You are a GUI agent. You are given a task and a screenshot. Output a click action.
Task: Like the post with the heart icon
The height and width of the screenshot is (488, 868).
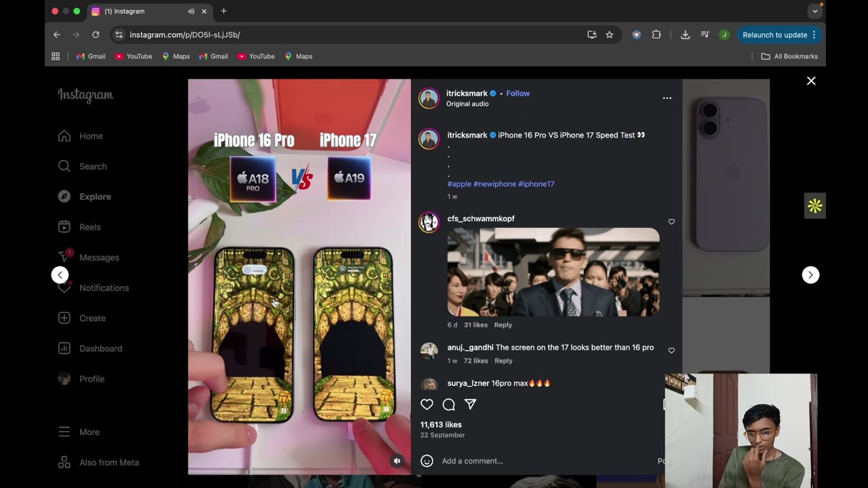(x=427, y=405)
